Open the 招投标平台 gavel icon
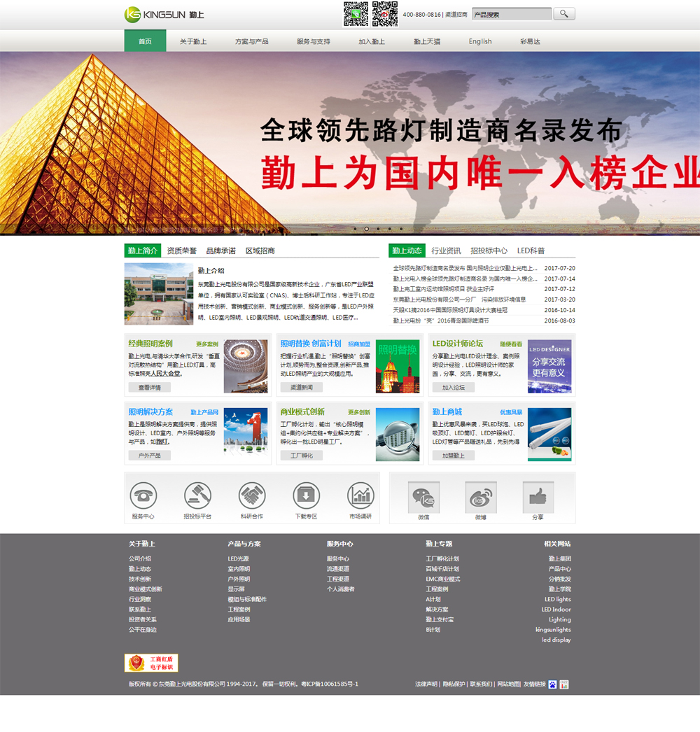700x732 pixels. [x=197, y=495]
